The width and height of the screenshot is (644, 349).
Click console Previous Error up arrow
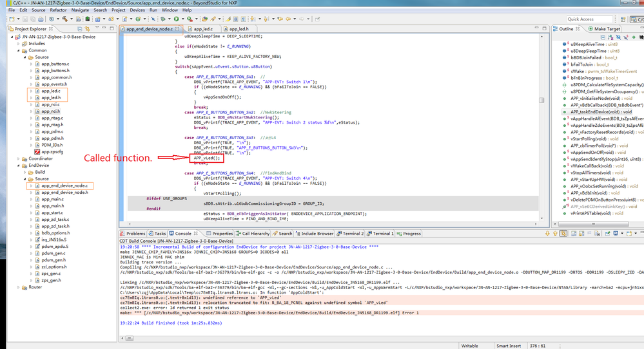point(555,233)
